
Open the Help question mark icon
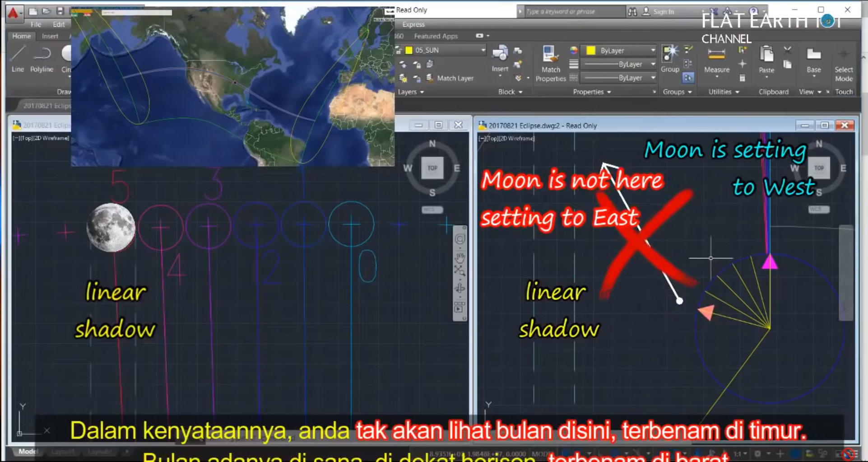click(753, 11)
